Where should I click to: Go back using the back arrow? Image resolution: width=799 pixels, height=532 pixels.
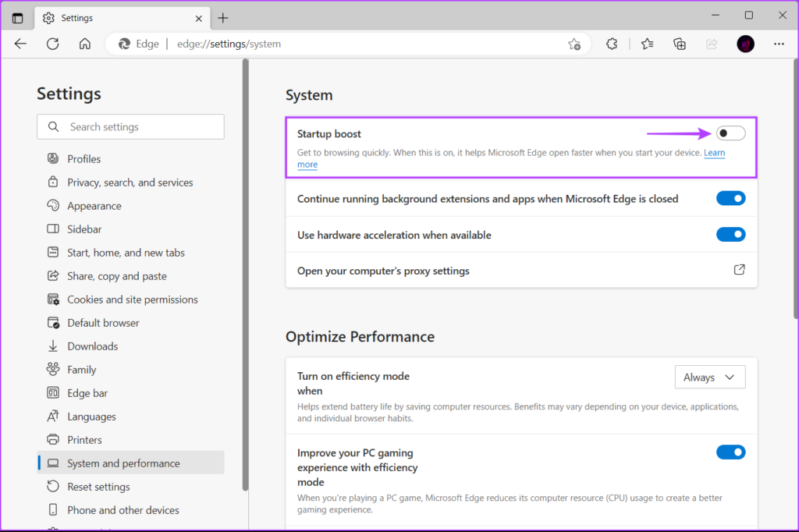tap(20, 44)
